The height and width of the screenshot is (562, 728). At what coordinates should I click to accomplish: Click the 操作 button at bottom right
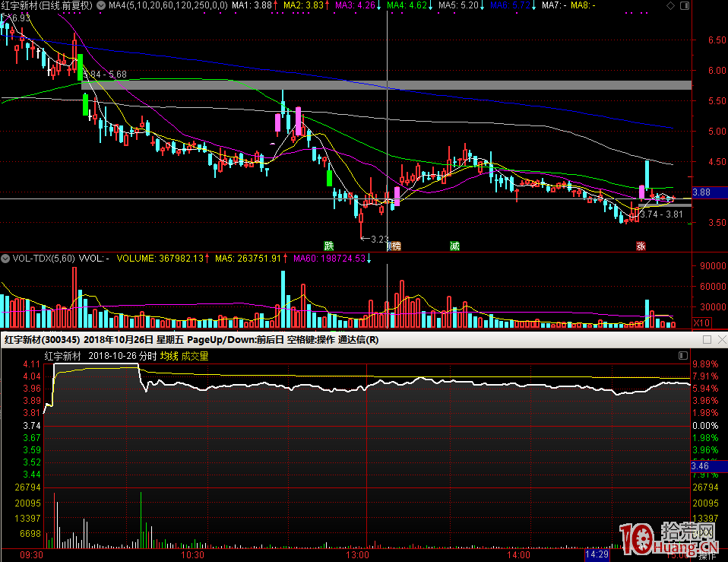pos(707,557)
